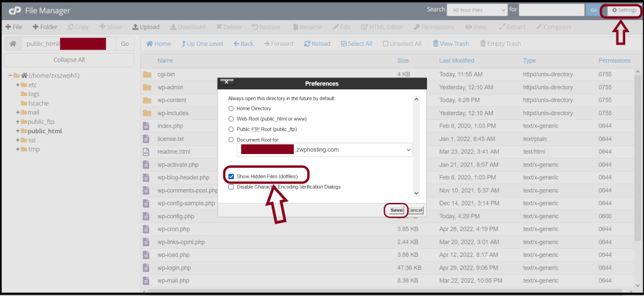Click the Download toolbar icon
Screen dimensions: 644x296
click(x=187, y=27)
